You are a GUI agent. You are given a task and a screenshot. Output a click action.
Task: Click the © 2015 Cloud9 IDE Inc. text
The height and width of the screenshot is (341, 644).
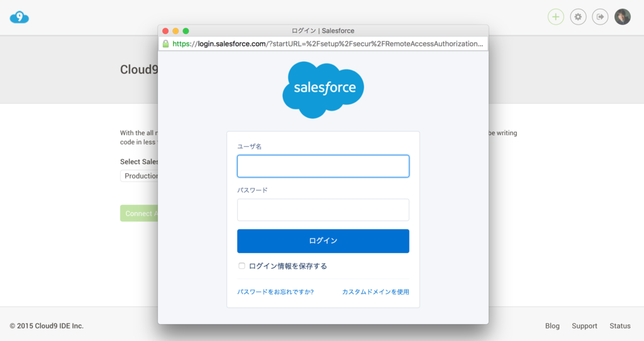tap(47, 326)
